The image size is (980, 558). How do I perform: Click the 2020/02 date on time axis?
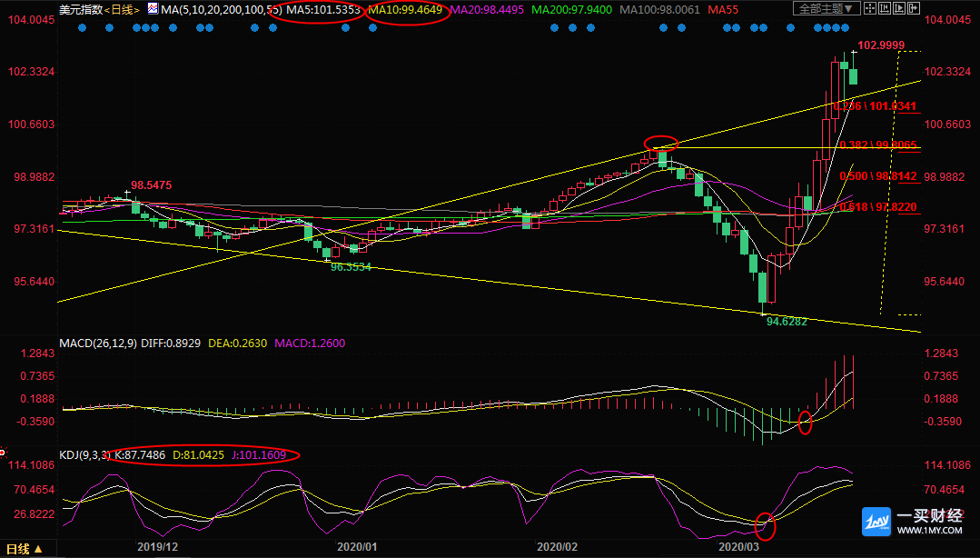click(x=557, y=547)
